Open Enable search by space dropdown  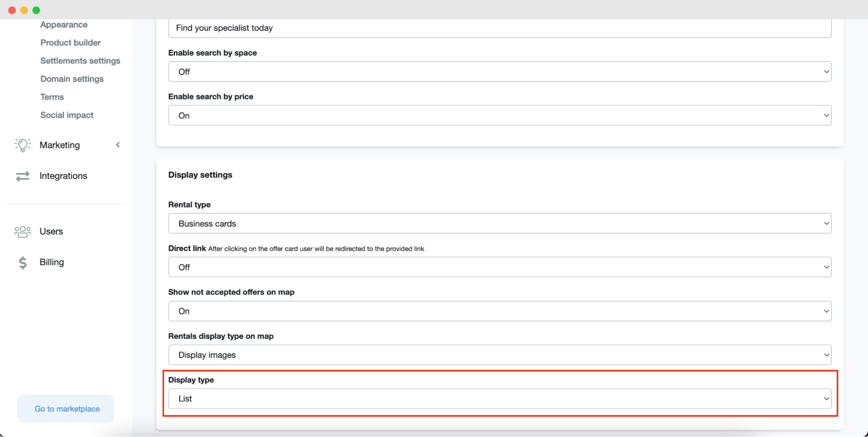500,72
